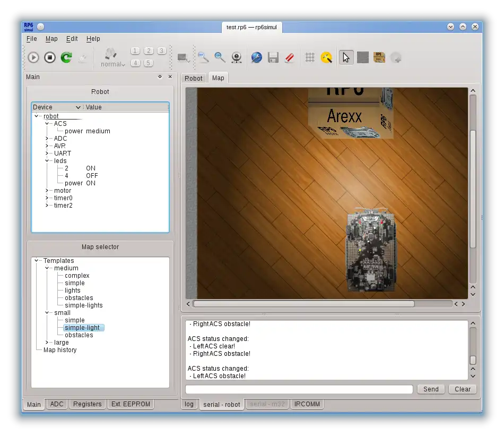
Task: Expand the ADC tree node
Action: (47, 138)
